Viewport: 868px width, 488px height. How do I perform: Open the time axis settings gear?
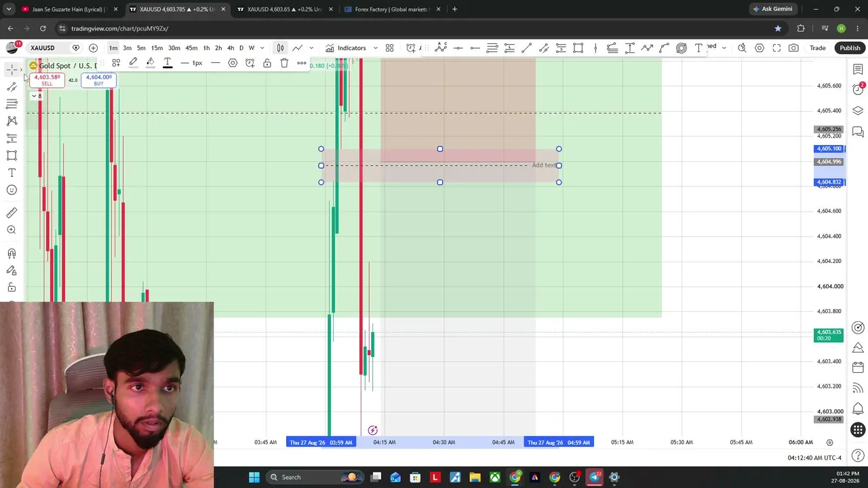pyautogui.click(x=829, y=443)
